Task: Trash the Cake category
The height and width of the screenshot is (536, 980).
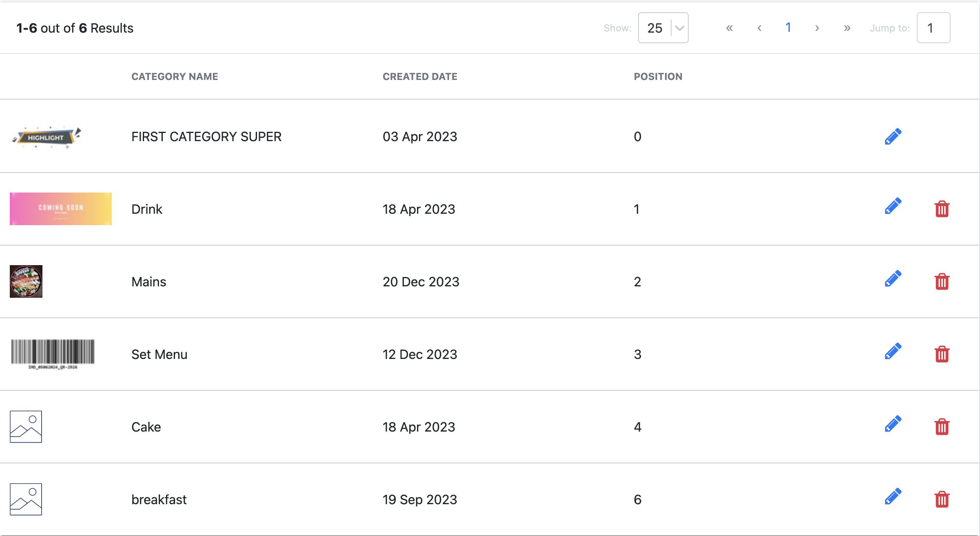Action: click(942, 427)
